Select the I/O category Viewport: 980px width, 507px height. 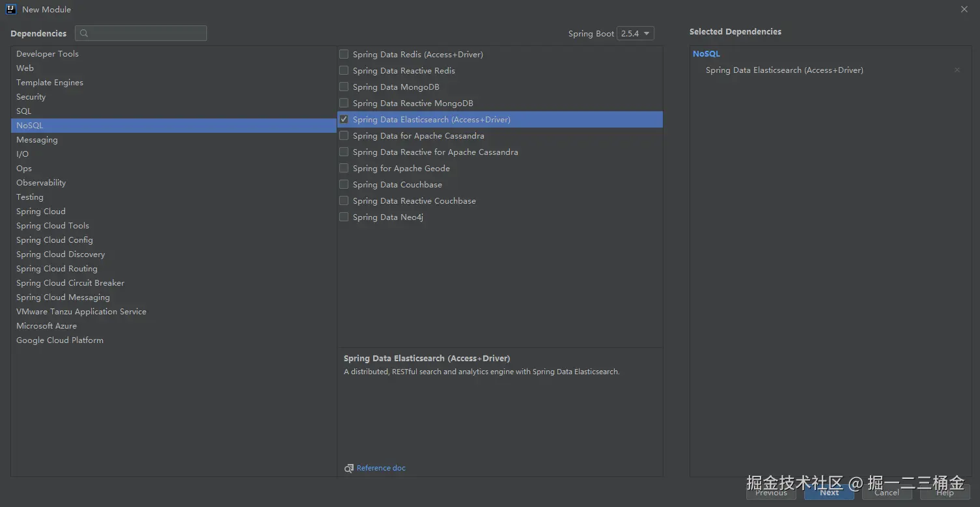[x=173, y=154]
